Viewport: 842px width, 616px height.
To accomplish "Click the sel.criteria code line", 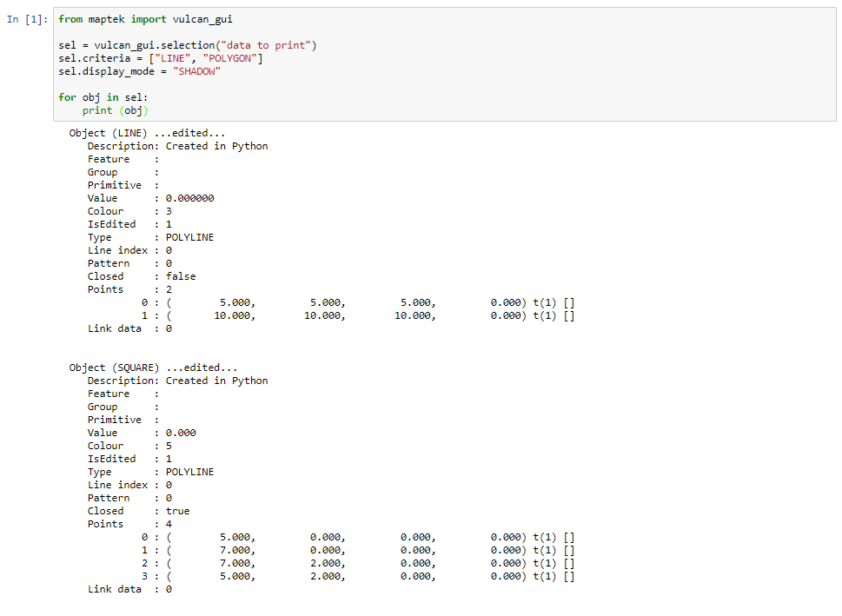I will click(x=161, y=58).
